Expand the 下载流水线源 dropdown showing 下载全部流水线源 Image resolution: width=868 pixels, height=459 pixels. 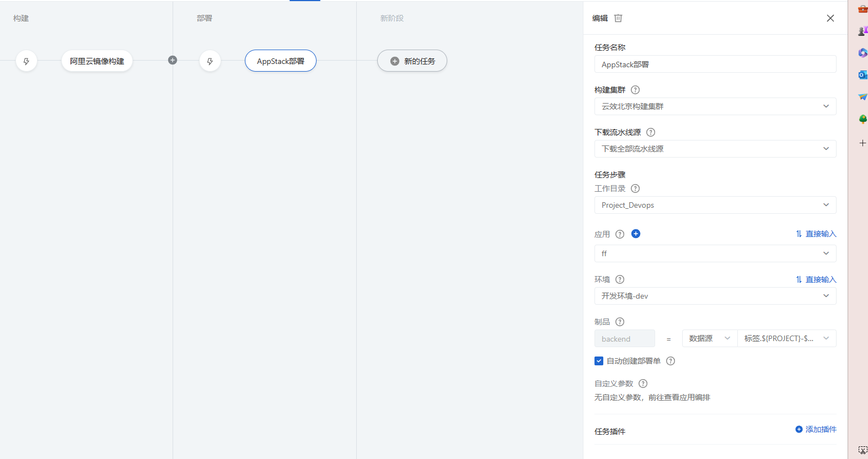[x=715, y=149]
